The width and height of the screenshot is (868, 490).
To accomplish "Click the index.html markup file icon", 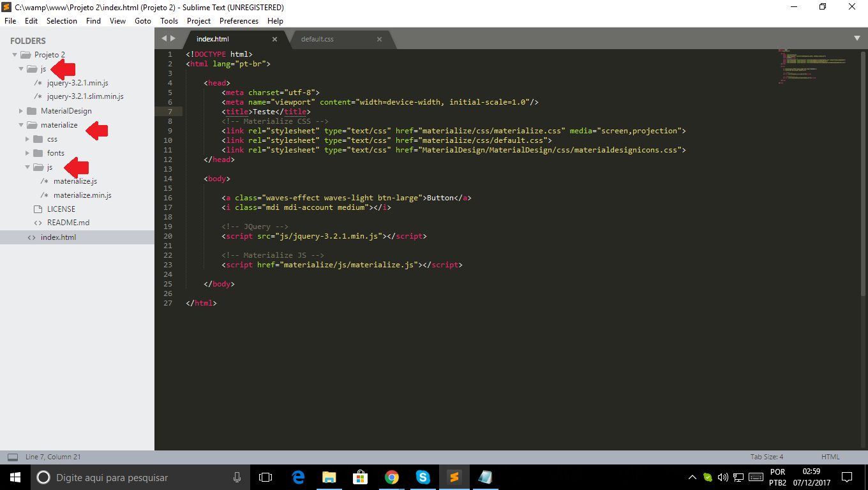I will coord(31,237).
